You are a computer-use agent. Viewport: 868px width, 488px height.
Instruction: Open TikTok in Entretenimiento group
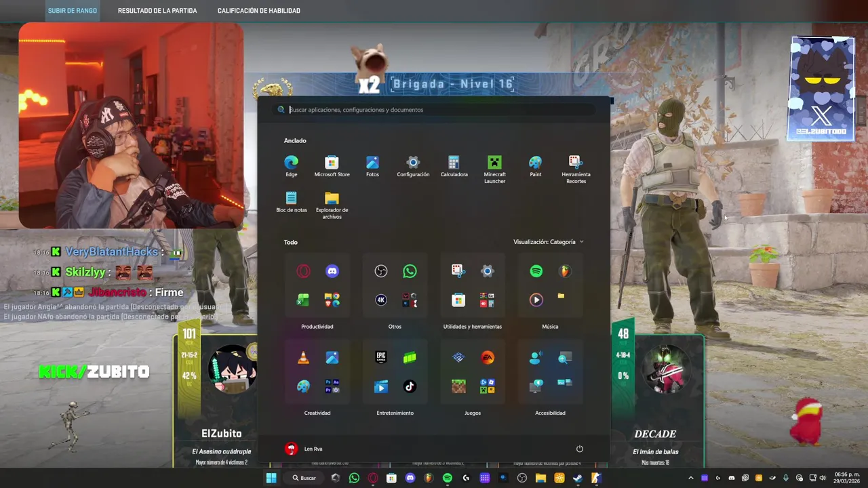[410, 386]
